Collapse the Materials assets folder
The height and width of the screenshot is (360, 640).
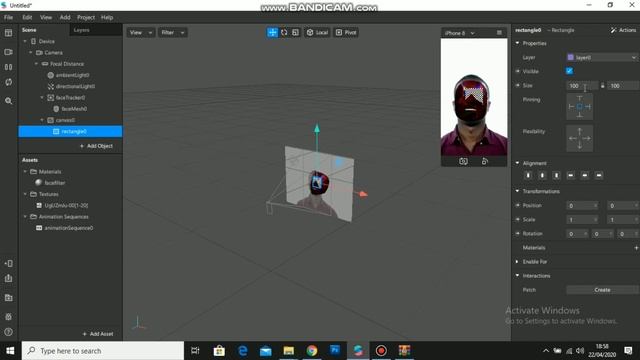[25, 172]
